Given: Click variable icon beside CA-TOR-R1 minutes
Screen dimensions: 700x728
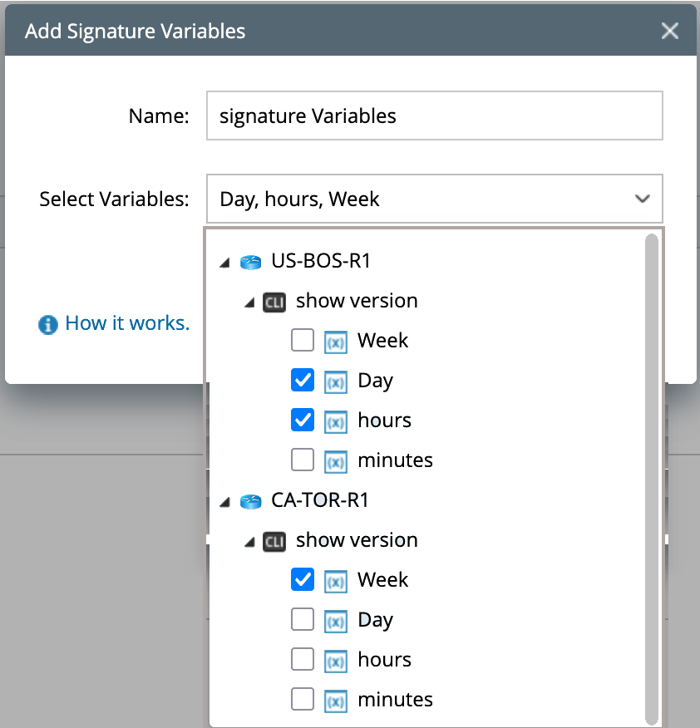Looking at the screenshot, I should coord(335,701).
